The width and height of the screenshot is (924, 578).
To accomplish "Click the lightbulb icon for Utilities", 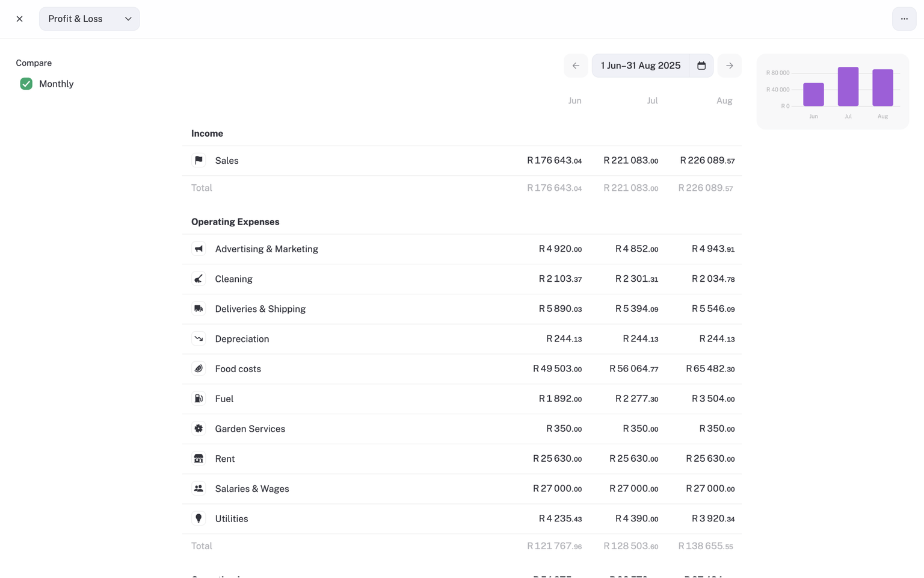I will (199, 518).
